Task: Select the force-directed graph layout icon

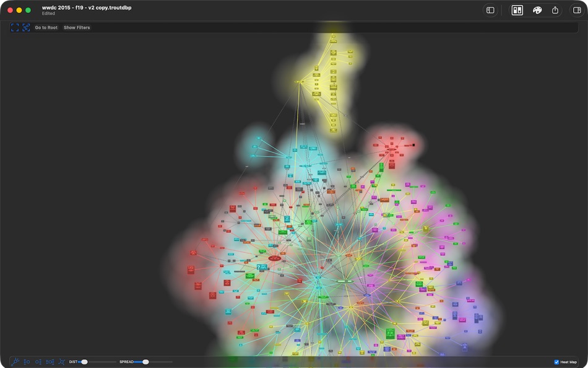Action: [x=16, y=361]
